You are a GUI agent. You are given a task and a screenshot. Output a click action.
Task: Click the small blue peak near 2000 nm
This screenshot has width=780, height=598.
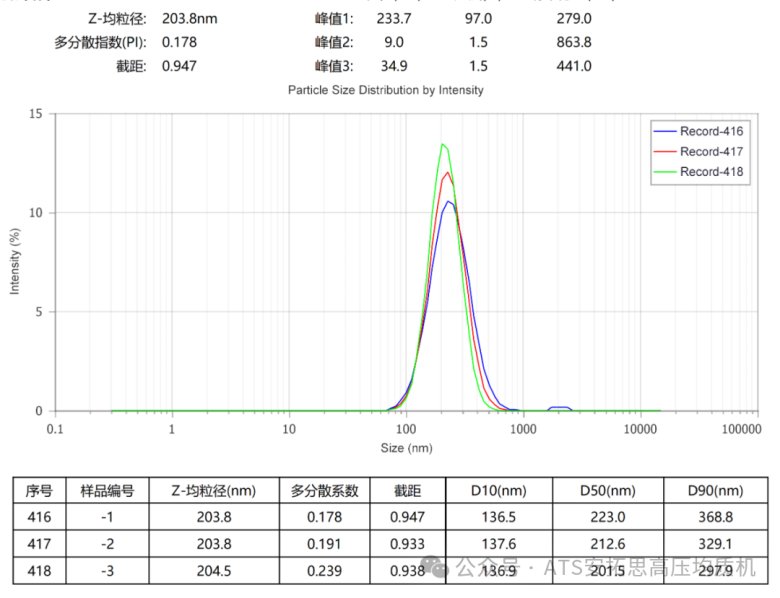[x=559, y=408]
